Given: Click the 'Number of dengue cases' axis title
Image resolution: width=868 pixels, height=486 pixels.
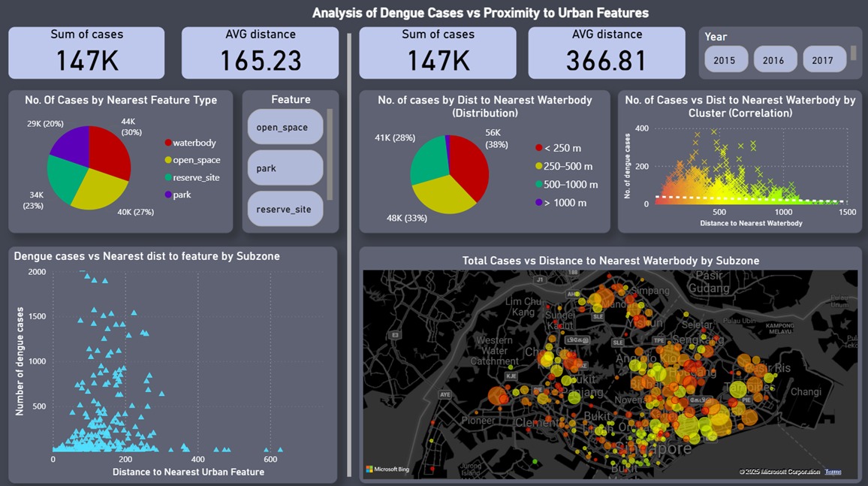Looking at the screenshot, I should [x=20, y=361].
